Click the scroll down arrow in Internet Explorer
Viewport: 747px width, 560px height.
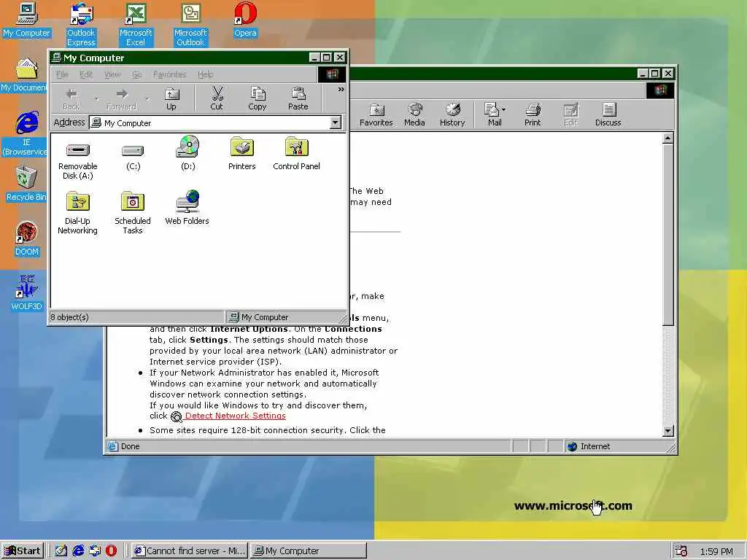[x=668, y=431]
